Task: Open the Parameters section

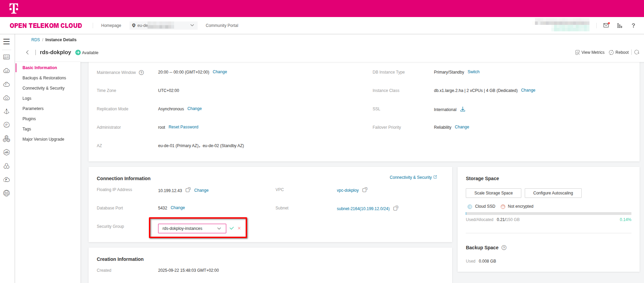Action: (33, 109)
